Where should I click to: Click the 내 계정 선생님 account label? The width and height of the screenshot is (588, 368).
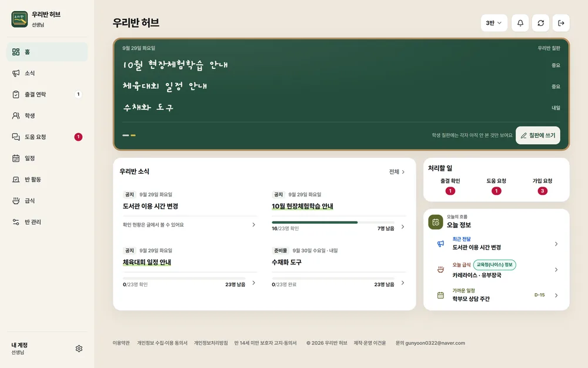pyautogui.click(x=19, y=348)
